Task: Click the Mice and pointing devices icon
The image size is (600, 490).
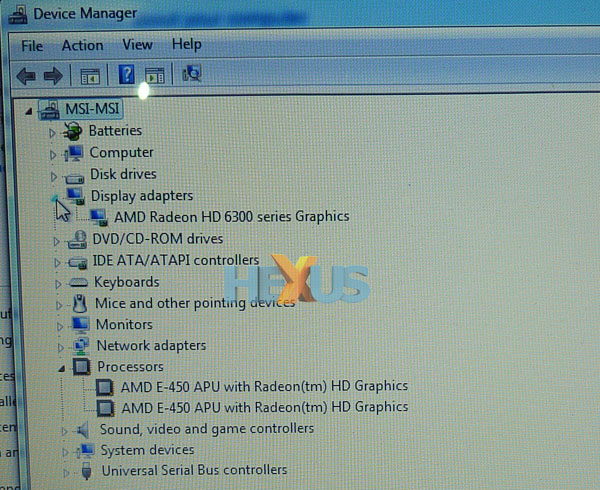Action: click(x=79, y=304)
